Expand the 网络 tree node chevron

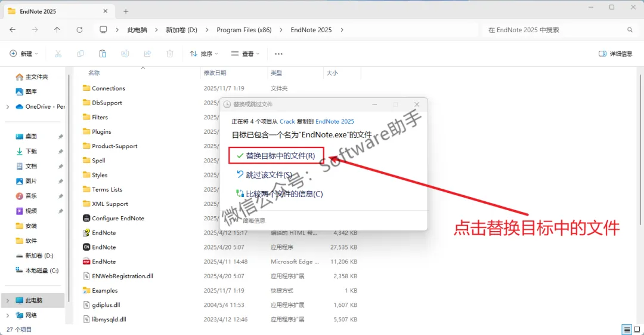[x=7, y=315]
